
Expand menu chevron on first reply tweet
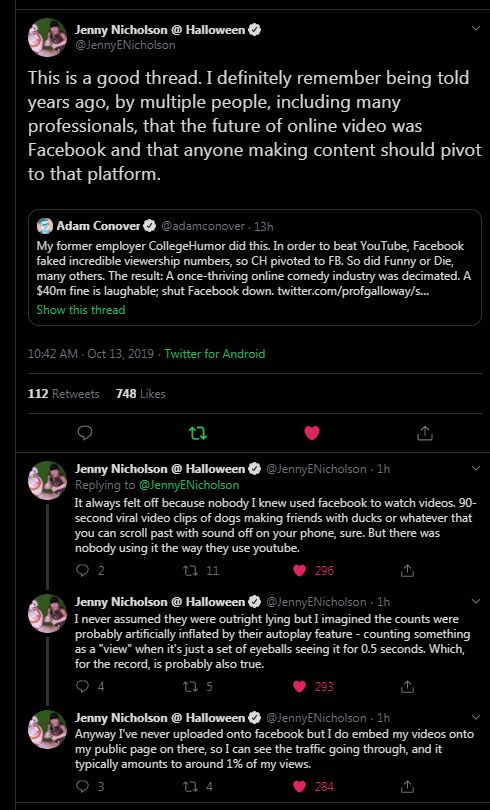click(x=476, y=468)
